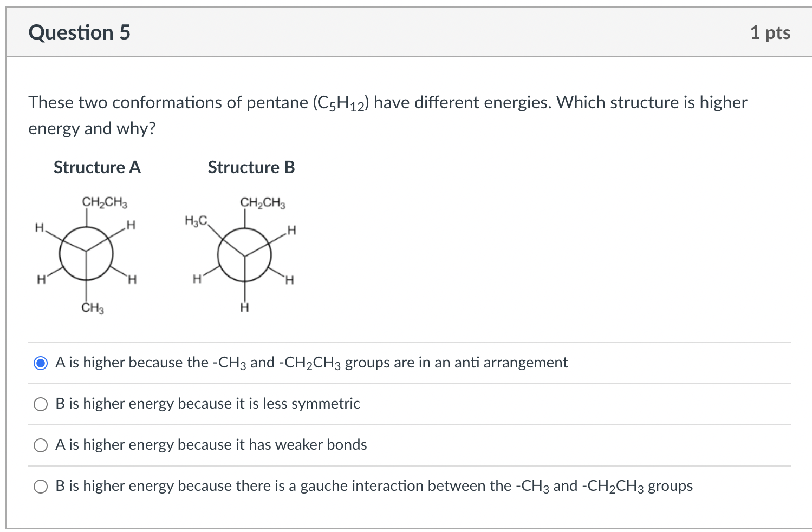Click the CH3 label below Structure A
This screenshot has width=812, height=532.
92,308
